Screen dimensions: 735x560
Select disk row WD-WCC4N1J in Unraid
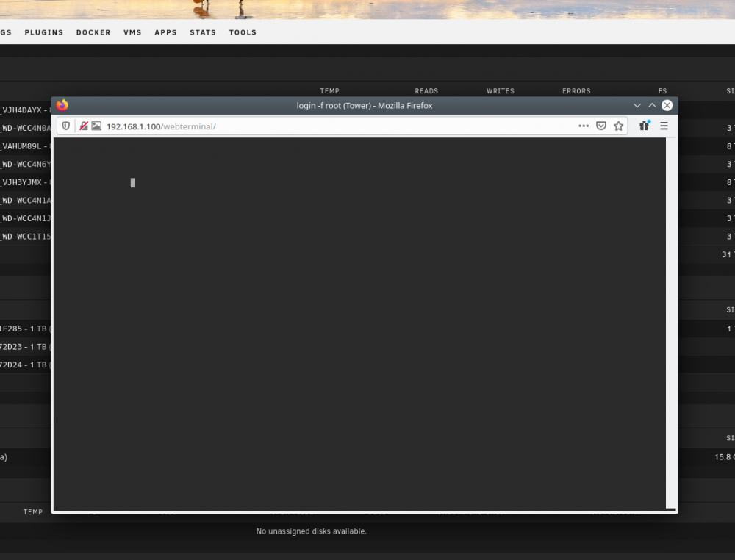pyautogui.click(x=25, y=218)
